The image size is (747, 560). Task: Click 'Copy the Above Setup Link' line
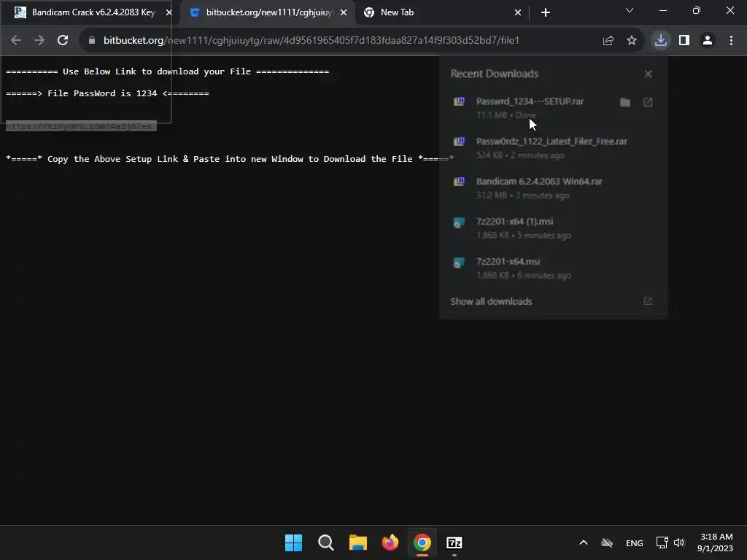tap(230, 159)
